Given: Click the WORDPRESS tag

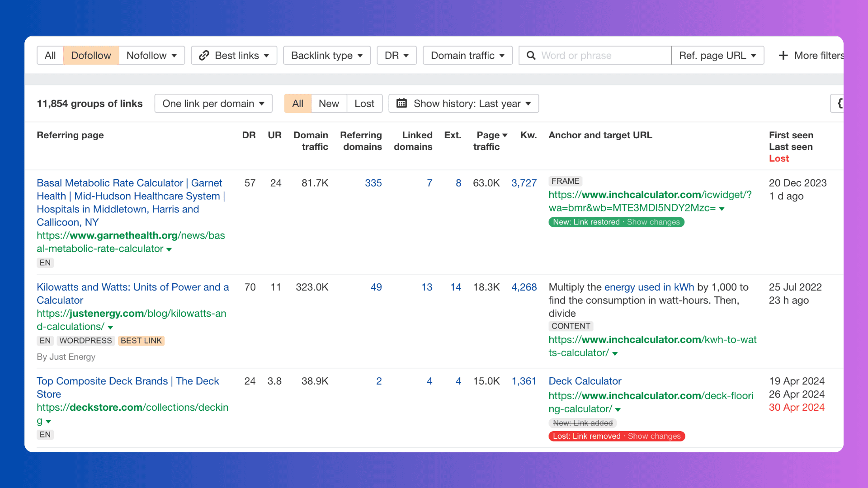Looking at the screenshot, I should (x=85, y=341).
